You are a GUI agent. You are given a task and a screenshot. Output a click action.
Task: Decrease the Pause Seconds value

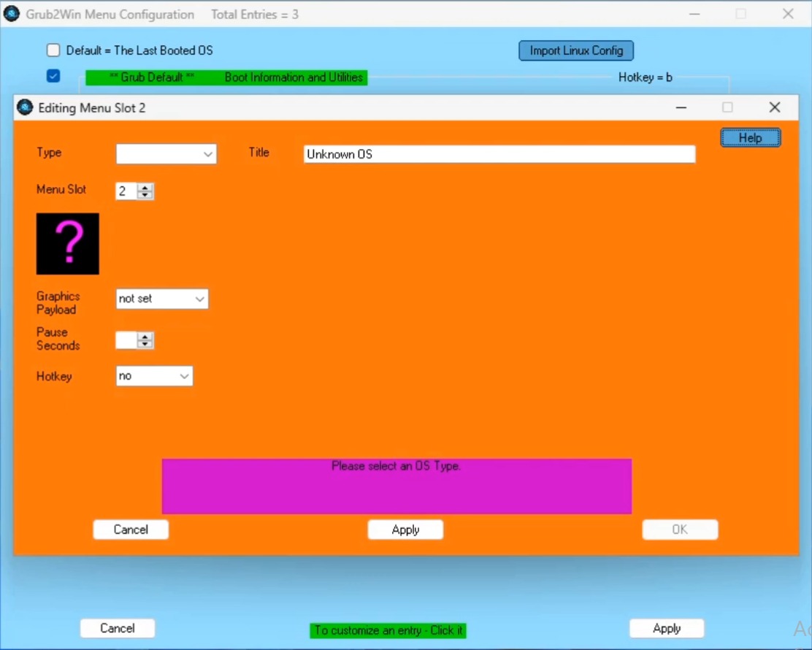pyautogui.click(x=145, y=345)
